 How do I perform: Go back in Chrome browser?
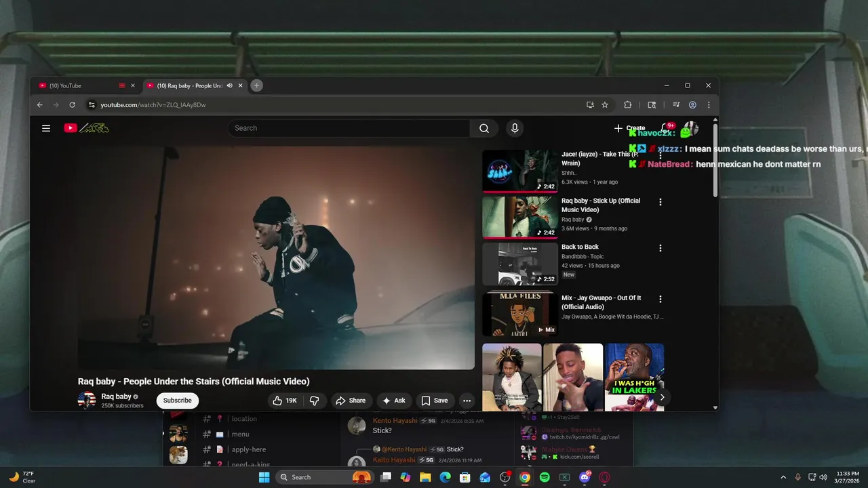click(39, 105)
